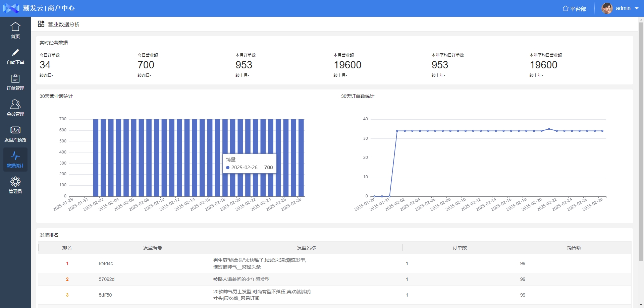Click the 发型名称 column header
Screen dimensions: 644x308
[x=306, y=248]
